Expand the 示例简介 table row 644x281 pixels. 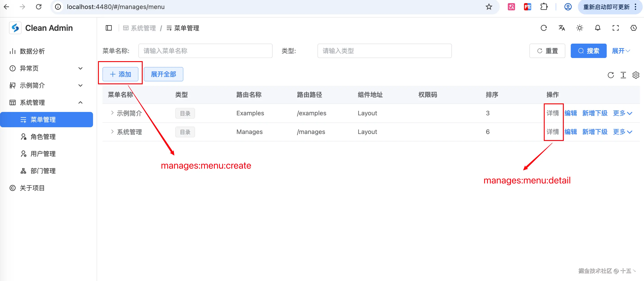point(112,113)
